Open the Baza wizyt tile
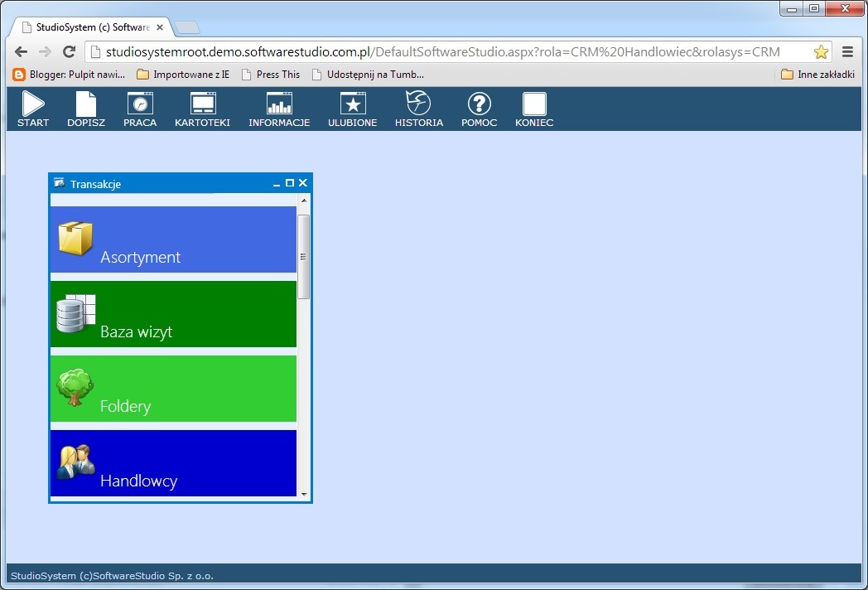868x590 pixels. coord(173,314)
